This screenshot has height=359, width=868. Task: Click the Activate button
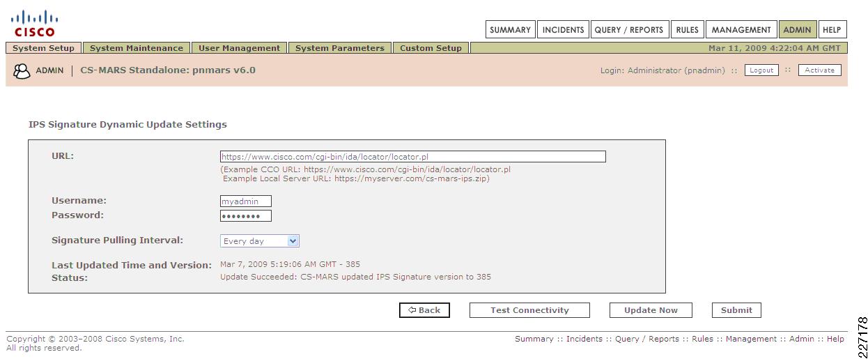coord(820,70)
